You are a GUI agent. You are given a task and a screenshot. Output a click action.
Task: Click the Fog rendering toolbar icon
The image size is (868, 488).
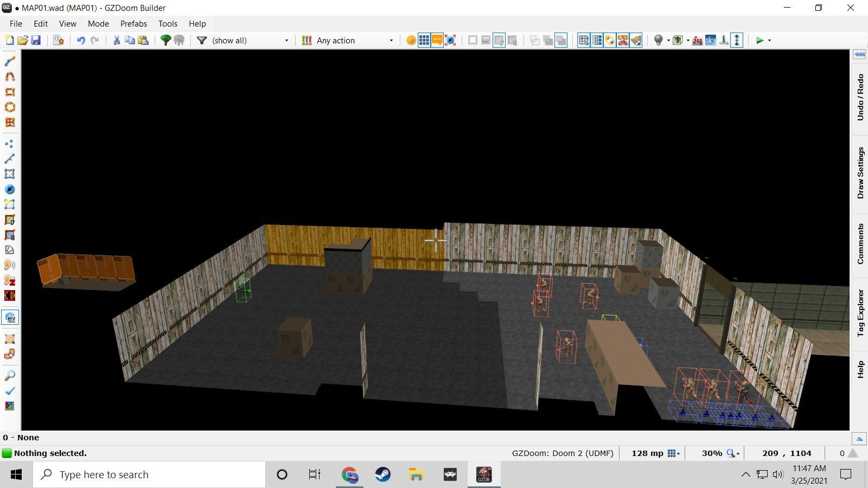coord(697,40)
